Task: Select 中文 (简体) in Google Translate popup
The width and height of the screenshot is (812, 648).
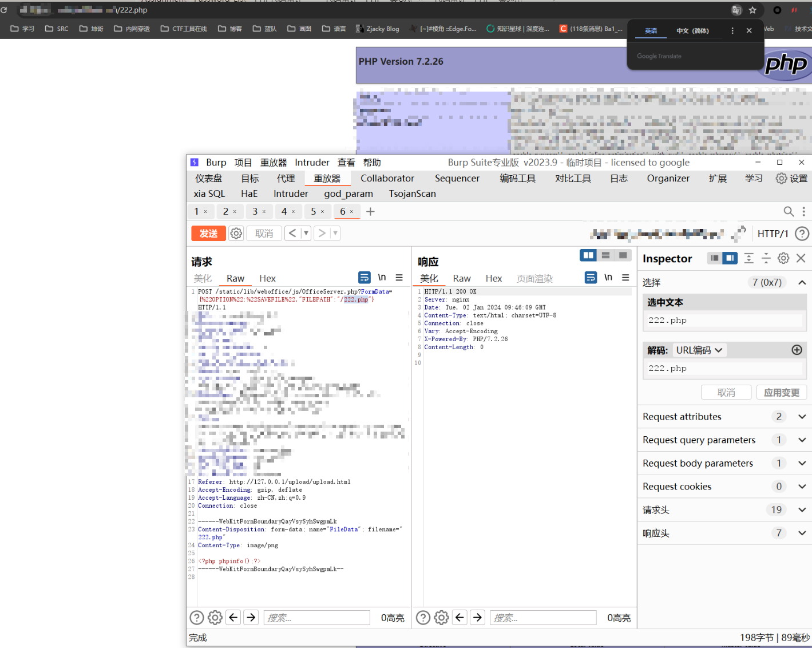Action: (692, 31)
